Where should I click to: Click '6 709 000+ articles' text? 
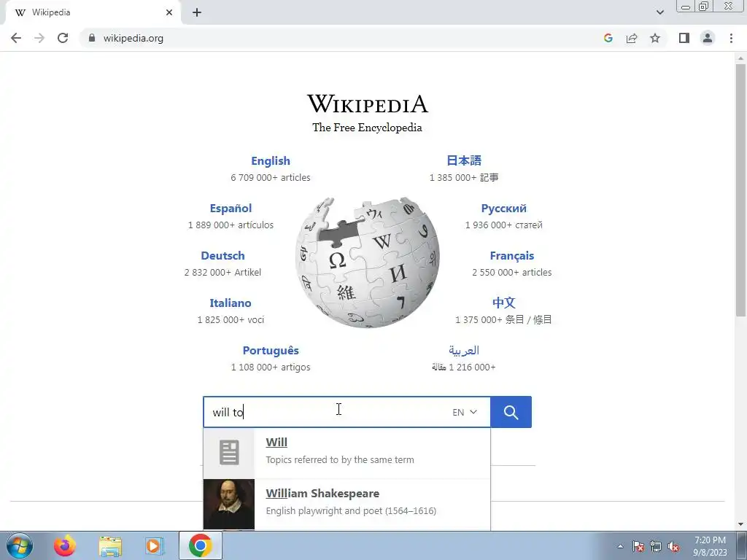click(271, 178)
